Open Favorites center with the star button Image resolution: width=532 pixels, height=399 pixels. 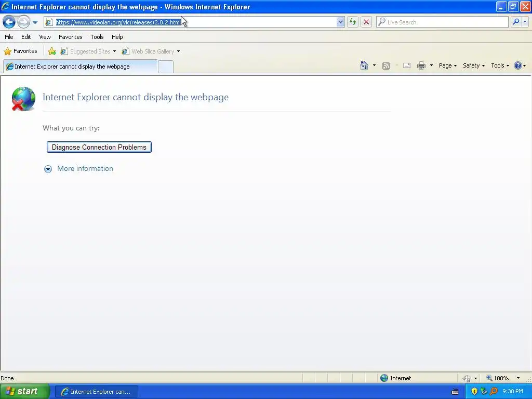[x=20, y=51]
